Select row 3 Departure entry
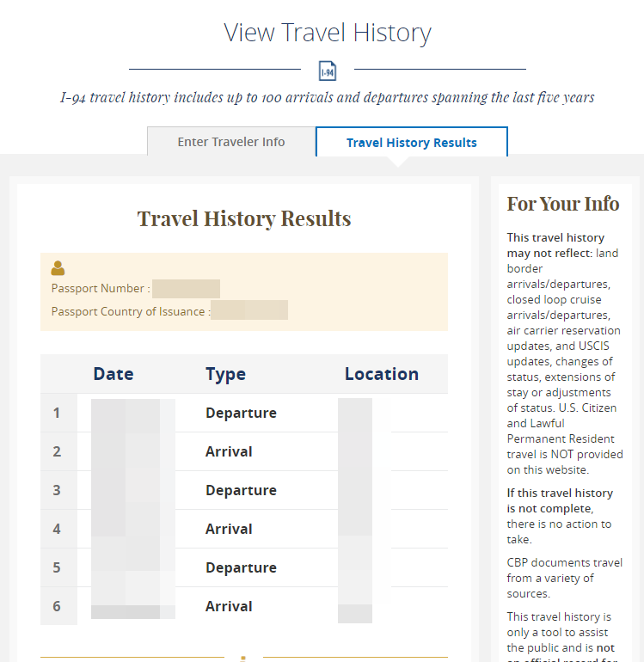644x662 pixels. click(x=241, y=490)
